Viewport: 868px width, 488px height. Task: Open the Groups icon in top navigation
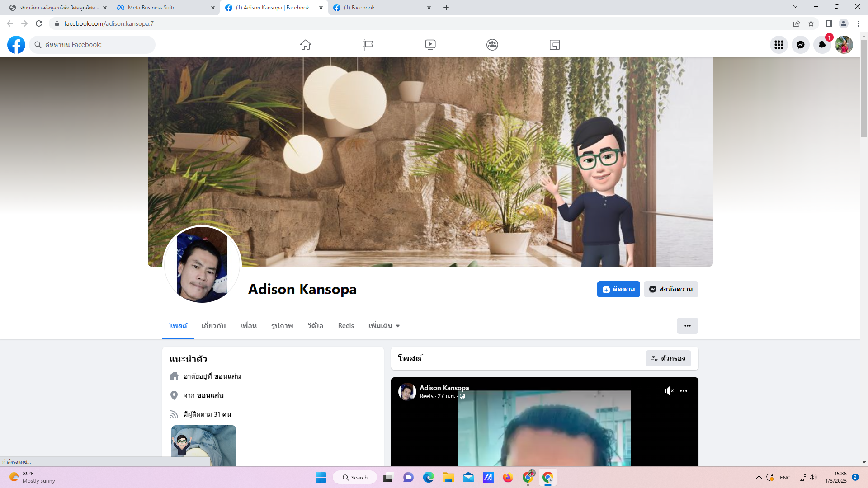click(x=492, y=45)
